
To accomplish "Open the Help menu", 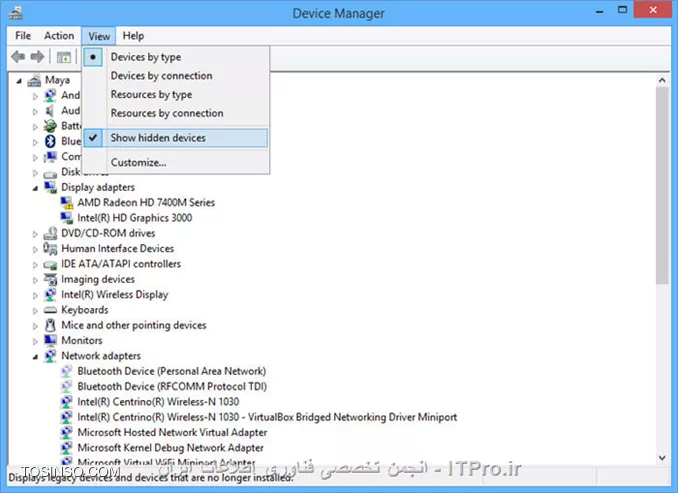I will coord(133,36).
